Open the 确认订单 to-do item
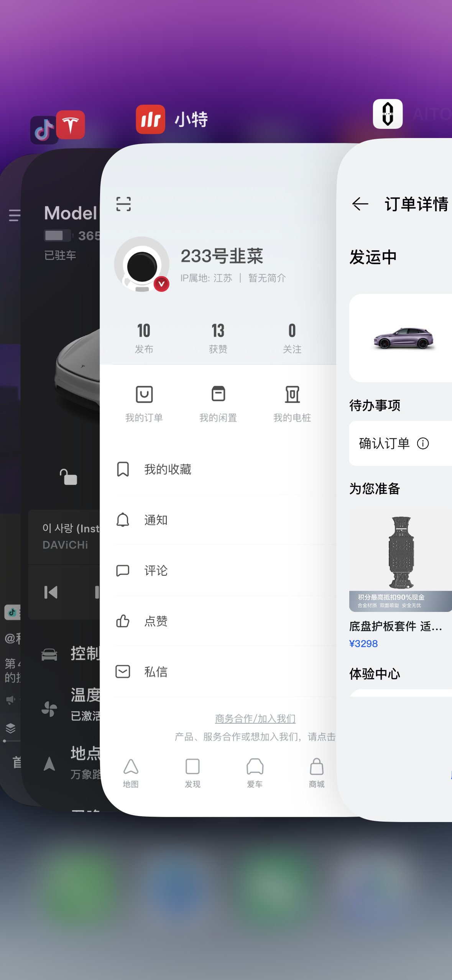This screenshot has width=452, height=980. [401, 444]
